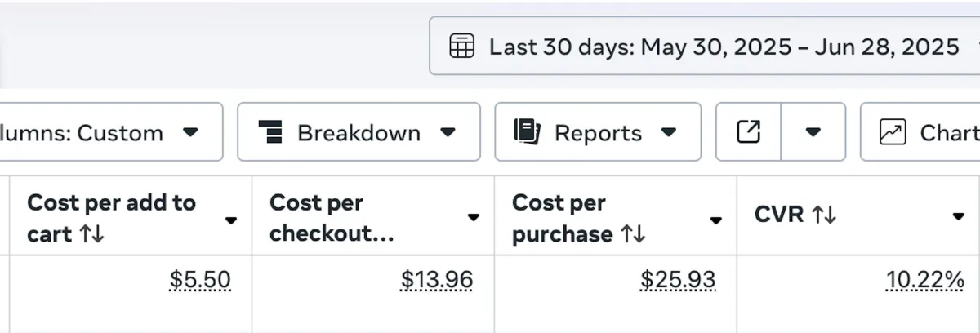Open Cost per purchase column menu

pos(716,220)
